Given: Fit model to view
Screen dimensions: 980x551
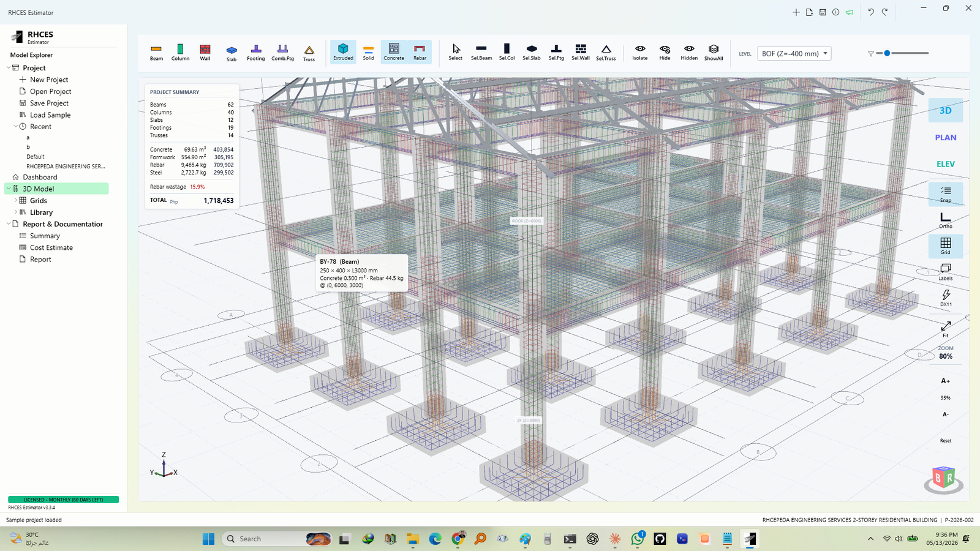Looking at the screenshot, I should point(946,329).
